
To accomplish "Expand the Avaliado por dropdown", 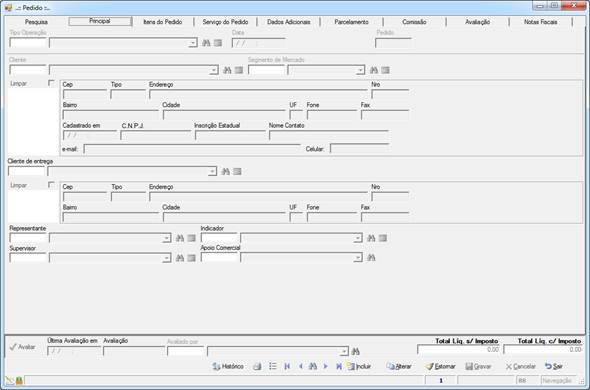I will point(344,352).
